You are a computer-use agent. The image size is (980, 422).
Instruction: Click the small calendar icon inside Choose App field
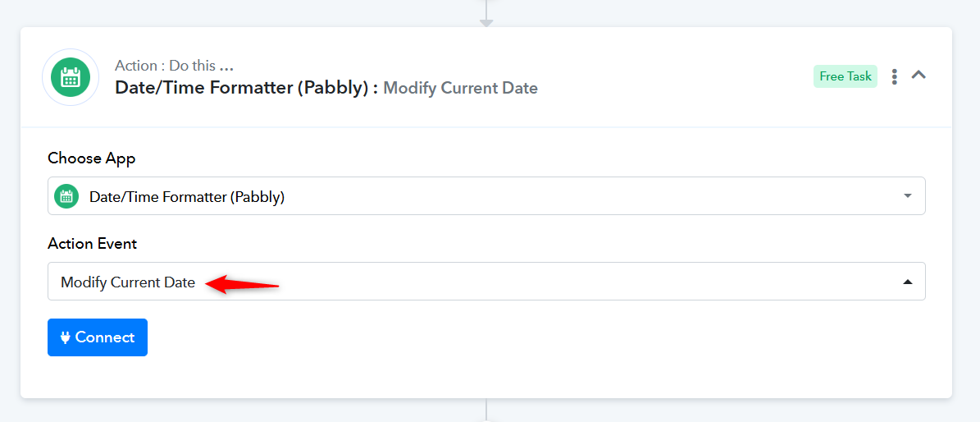[67, 196]
